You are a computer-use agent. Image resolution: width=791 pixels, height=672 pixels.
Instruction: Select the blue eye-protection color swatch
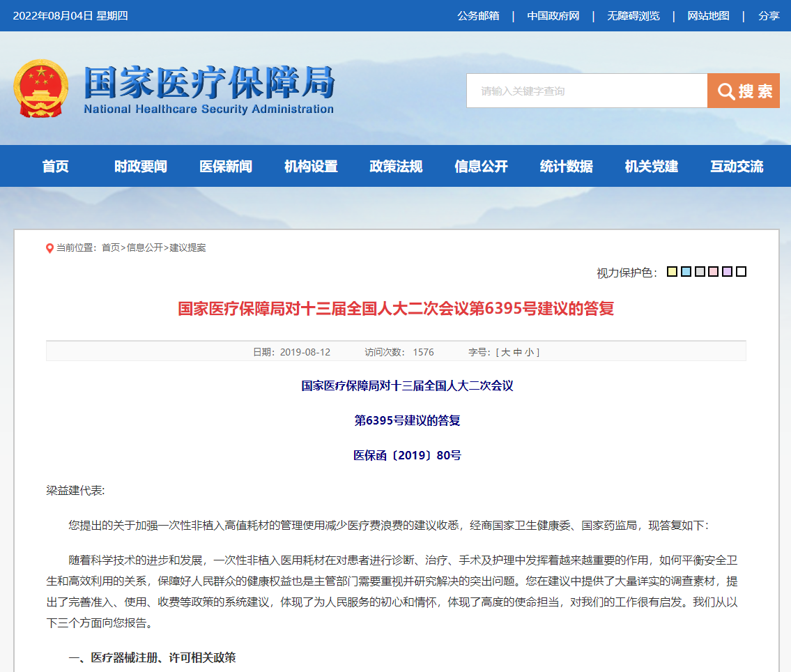(x=686, y=271)
